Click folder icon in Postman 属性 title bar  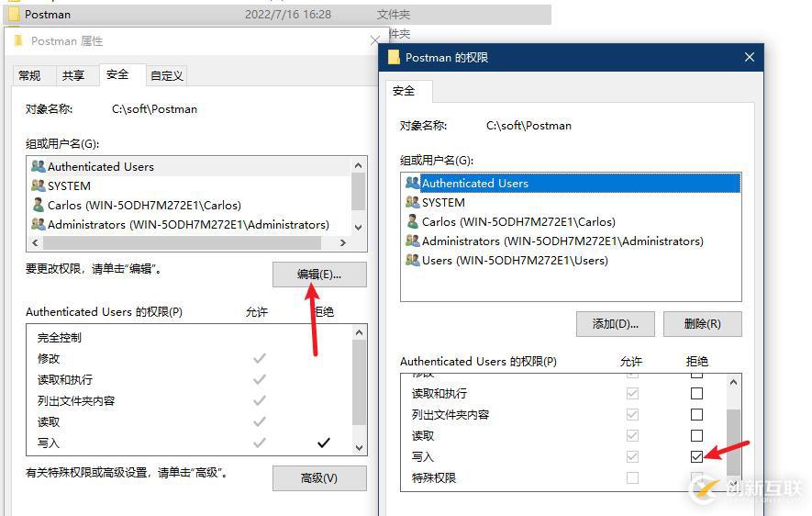(x=18, y=41)
